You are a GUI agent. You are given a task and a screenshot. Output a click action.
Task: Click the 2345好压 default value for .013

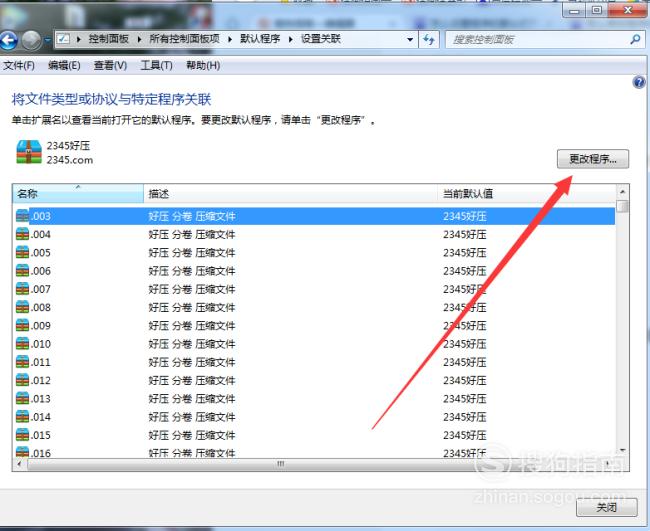point(465,398)
